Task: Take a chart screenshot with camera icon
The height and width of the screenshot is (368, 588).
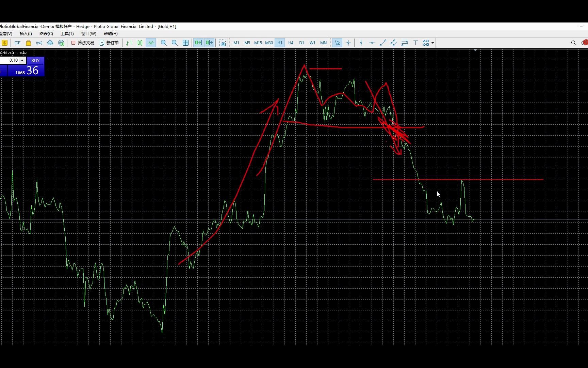Action: 223,43
